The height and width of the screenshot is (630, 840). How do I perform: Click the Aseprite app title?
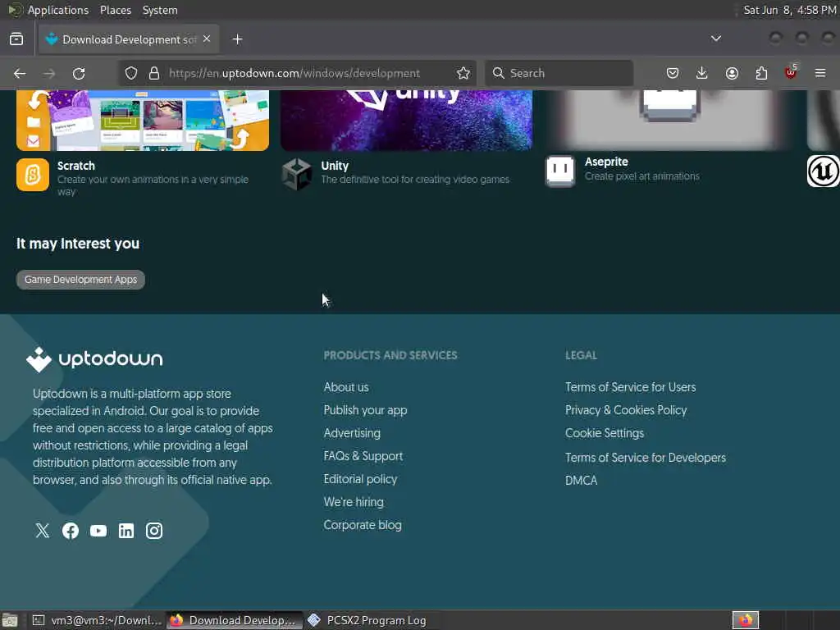coord(606,162)
